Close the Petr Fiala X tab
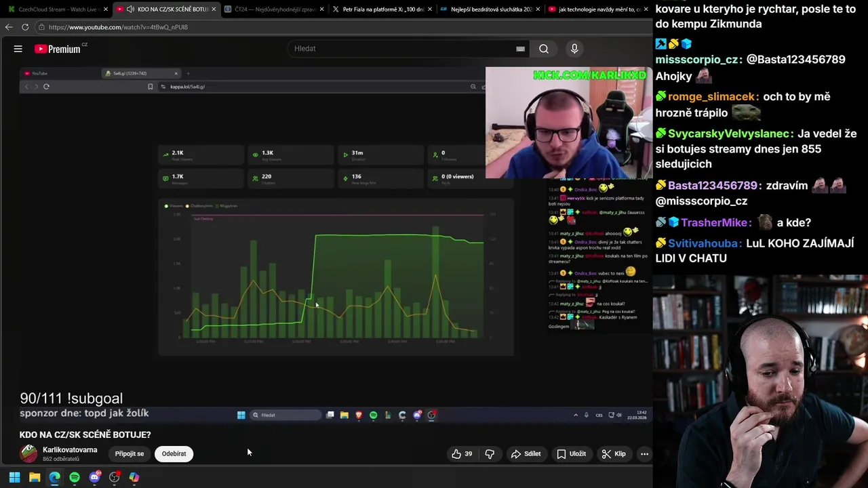This screenshot has height=488, width=868. point(429,9)
